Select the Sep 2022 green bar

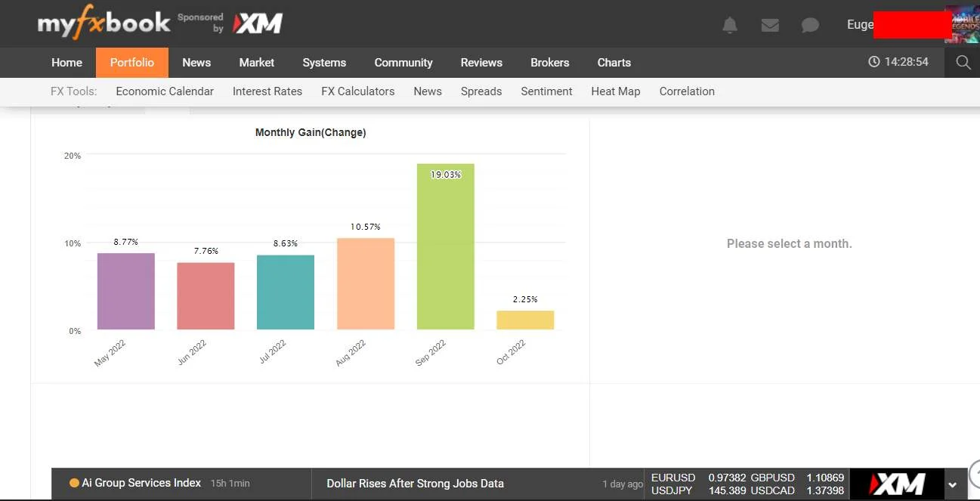446,246
